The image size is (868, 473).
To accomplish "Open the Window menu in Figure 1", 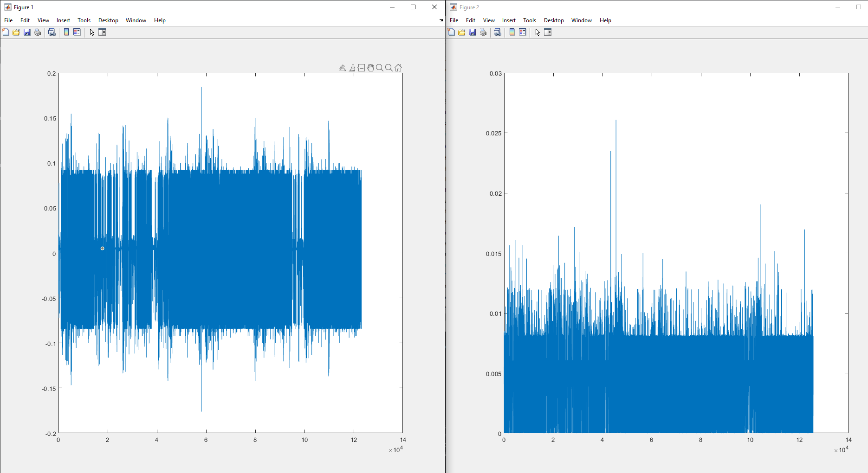I will point(136,20).
